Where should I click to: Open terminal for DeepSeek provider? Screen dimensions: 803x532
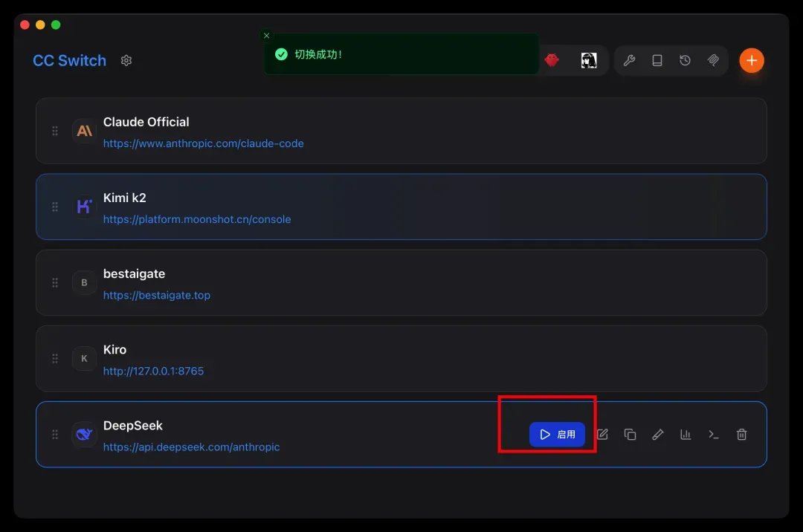tap(713, 435)
